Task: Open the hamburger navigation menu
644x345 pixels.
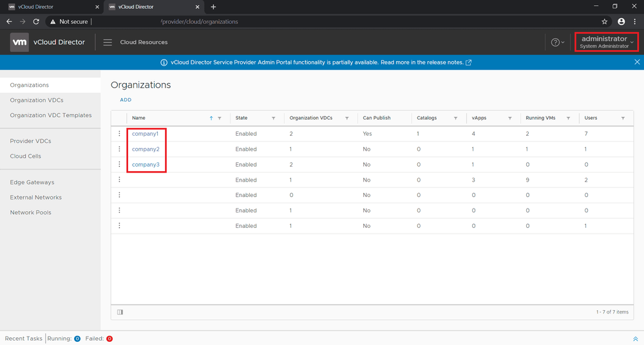Action: click(x=108, y=42)
